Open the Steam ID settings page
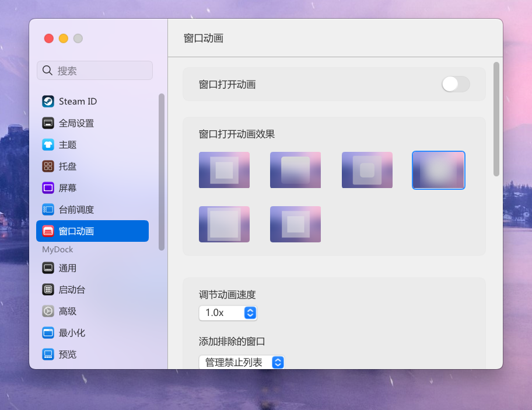Image resolution: width=532 pixels, height=410 pixels. [x=92, y=101]
